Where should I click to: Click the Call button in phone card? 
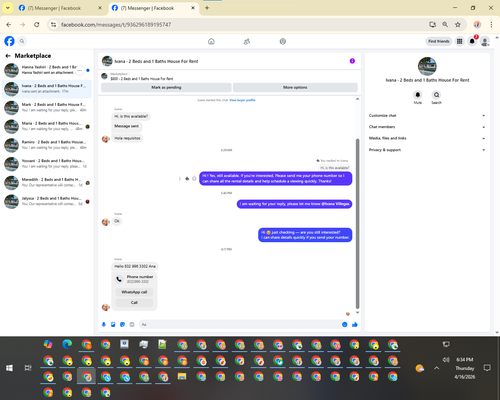(x=134, y=302)
